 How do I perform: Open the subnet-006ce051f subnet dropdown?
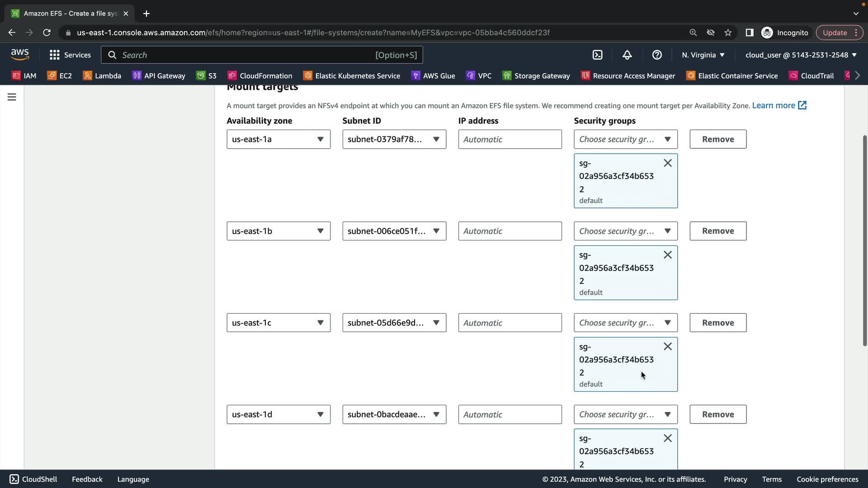[394, 231]
